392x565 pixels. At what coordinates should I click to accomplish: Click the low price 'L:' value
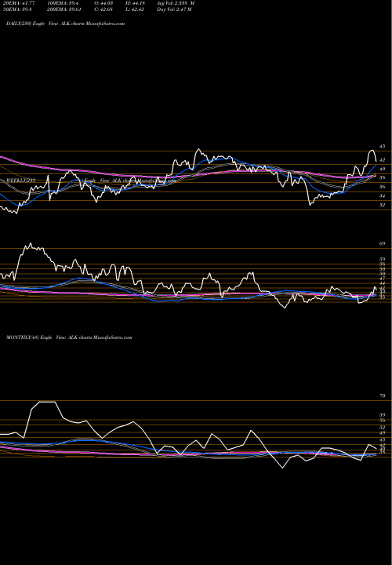click(135, 9)
